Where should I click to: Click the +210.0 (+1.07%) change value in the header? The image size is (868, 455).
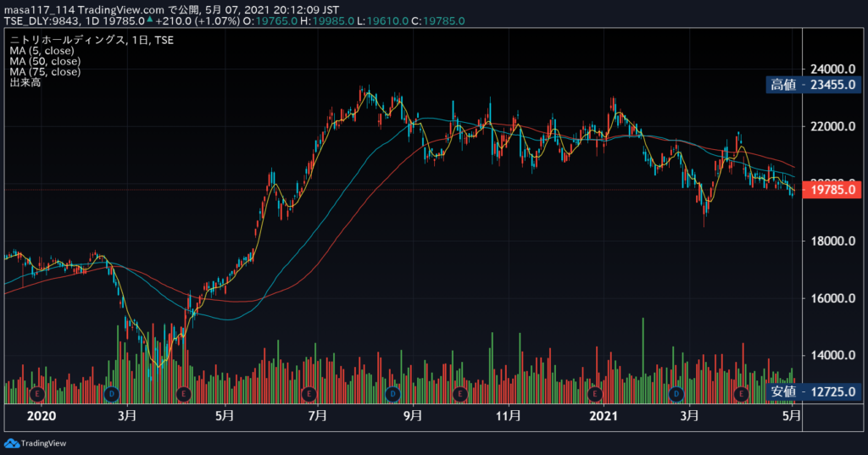[x=198, y=21]
